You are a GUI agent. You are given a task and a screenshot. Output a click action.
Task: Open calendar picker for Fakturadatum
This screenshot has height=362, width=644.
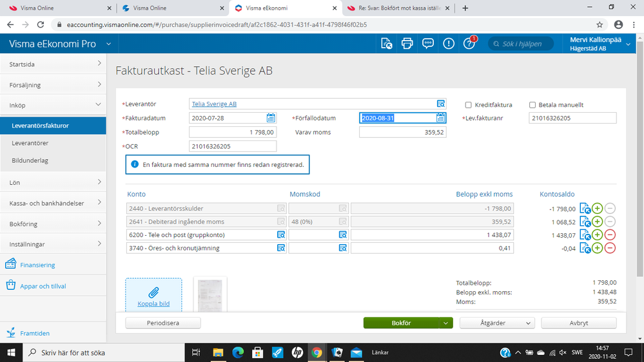click(x=271, y=119)
